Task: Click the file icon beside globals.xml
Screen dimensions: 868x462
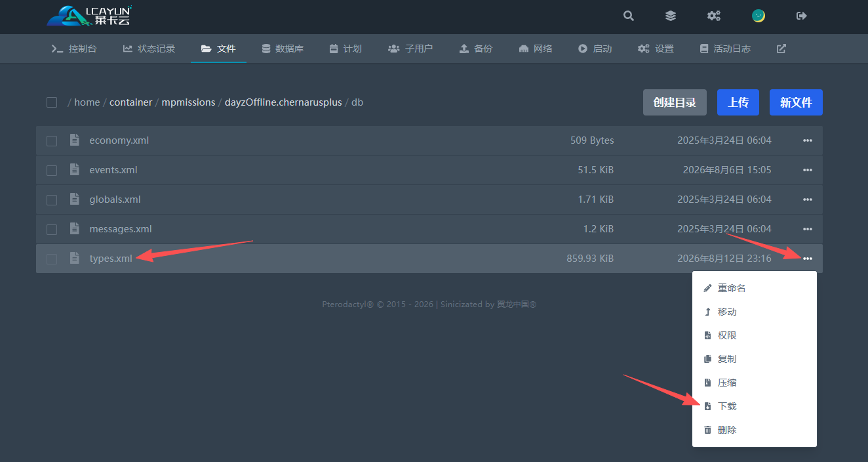Action: [x=75, y=199]
